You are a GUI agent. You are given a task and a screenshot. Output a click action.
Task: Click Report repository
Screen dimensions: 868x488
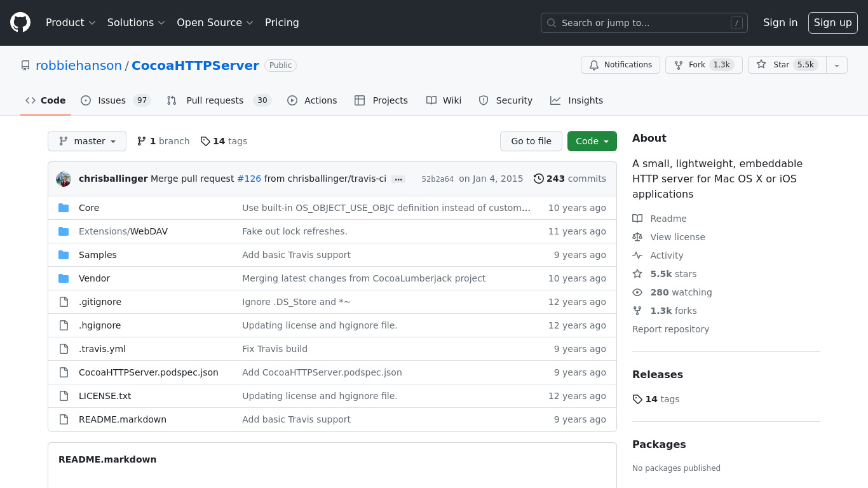[x=670, y=329]
